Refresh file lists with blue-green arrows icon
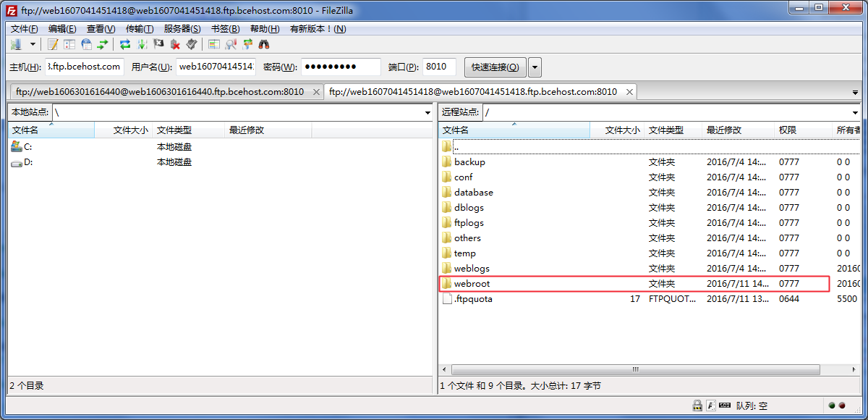 (125, 44)
